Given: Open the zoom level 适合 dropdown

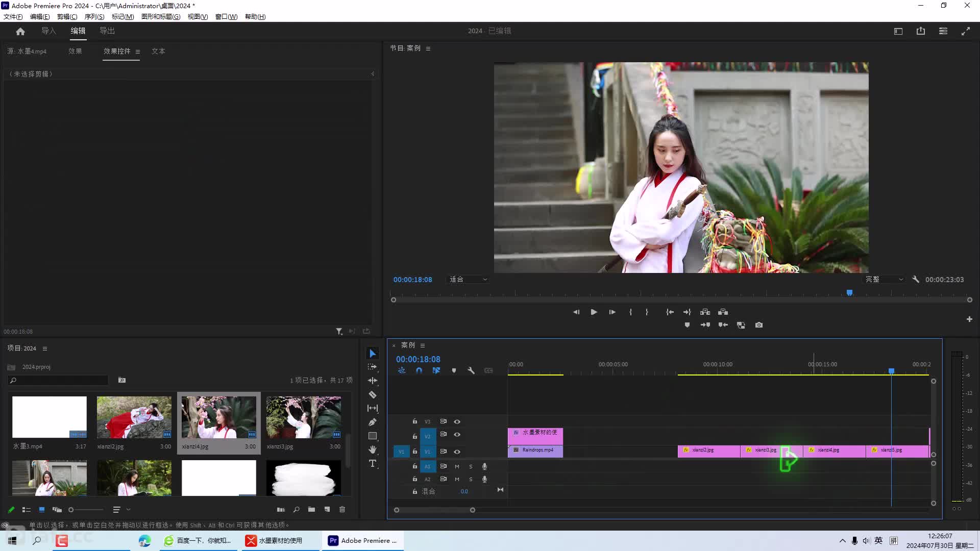Looking at the screenshot, I should point(468,280).
